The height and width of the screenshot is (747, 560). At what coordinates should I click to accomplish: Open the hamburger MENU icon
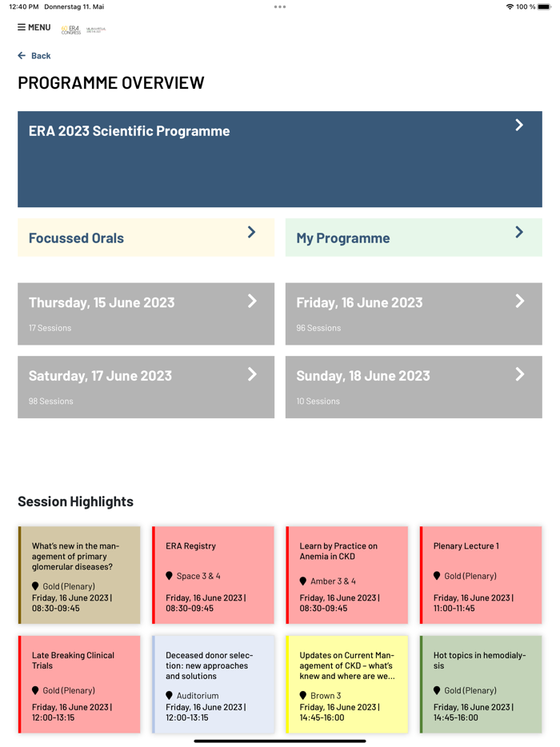coord(22,27)
